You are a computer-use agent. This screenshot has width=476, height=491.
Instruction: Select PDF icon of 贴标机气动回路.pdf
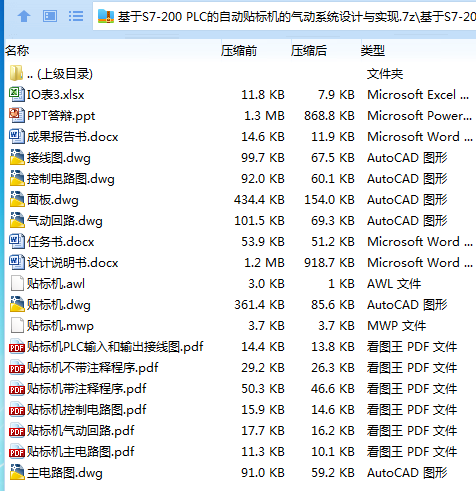tap(17, 431)
